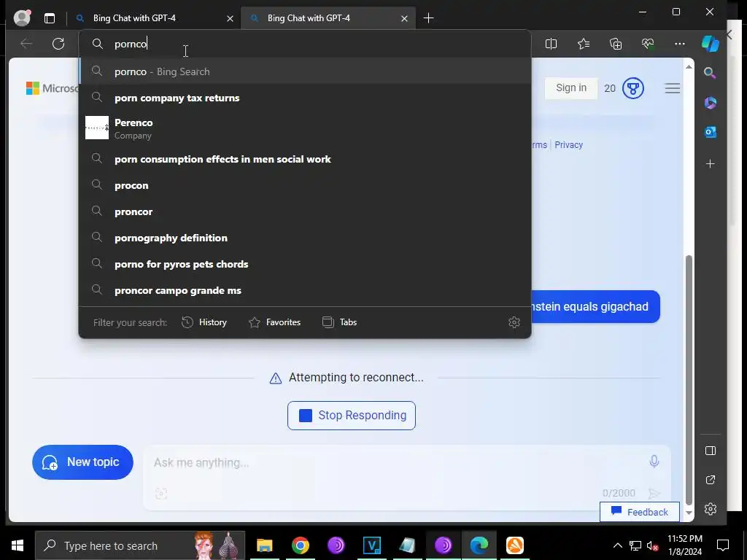
Task: Open address bar suggestion settings gear
Action: pyautogui.click(x=514, y=322)
